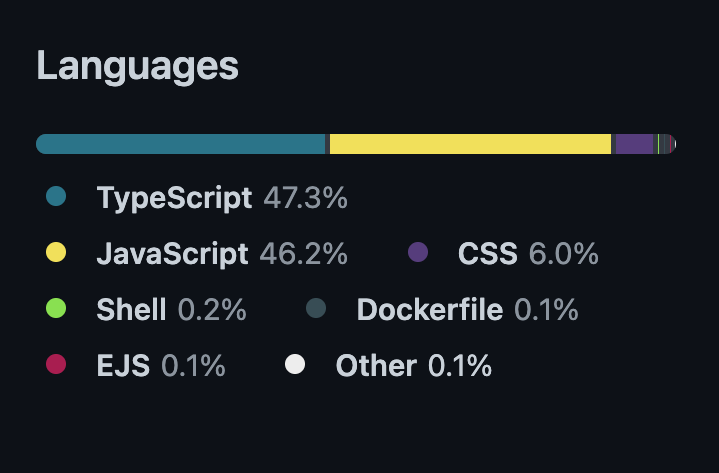
Task: Click the purple CSS bar segment
Action: point(634,144)
